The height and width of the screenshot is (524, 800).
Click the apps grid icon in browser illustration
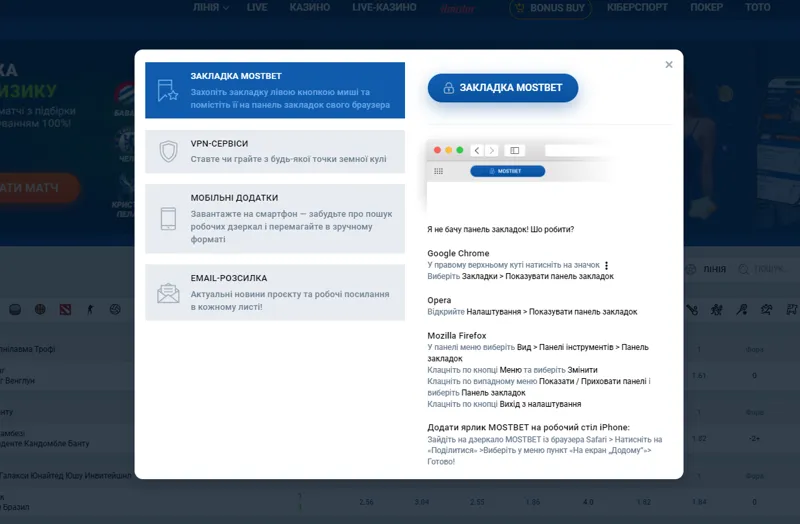[x=438, y=171]
